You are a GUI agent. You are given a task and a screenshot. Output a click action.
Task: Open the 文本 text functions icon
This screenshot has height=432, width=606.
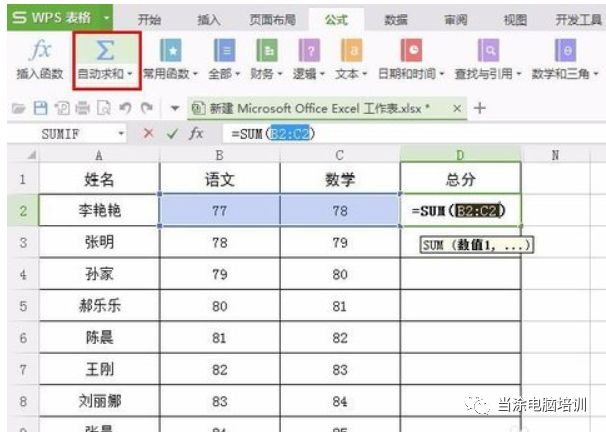352,50
